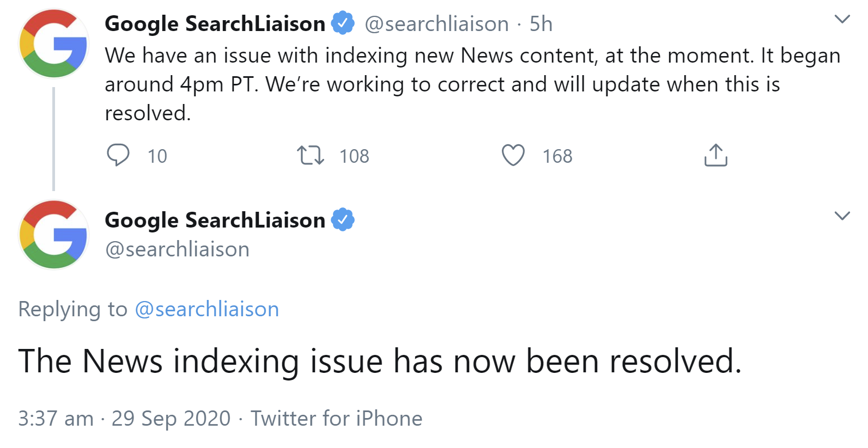This screenshot has height=448, width=868.
Task: Click the profile avatar on the reply tweet
Action: 53,235
